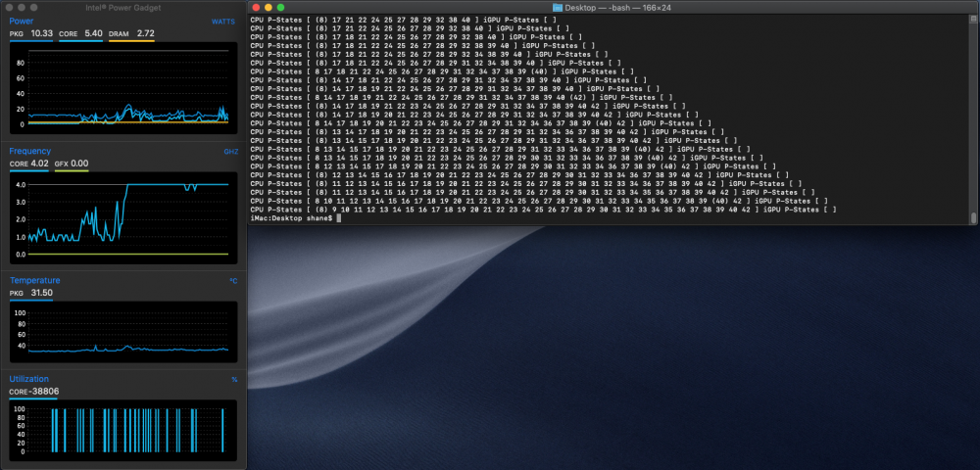
Task: Click the last P-States line starting "(8) 9 10 11"
Action: (543, 210)
